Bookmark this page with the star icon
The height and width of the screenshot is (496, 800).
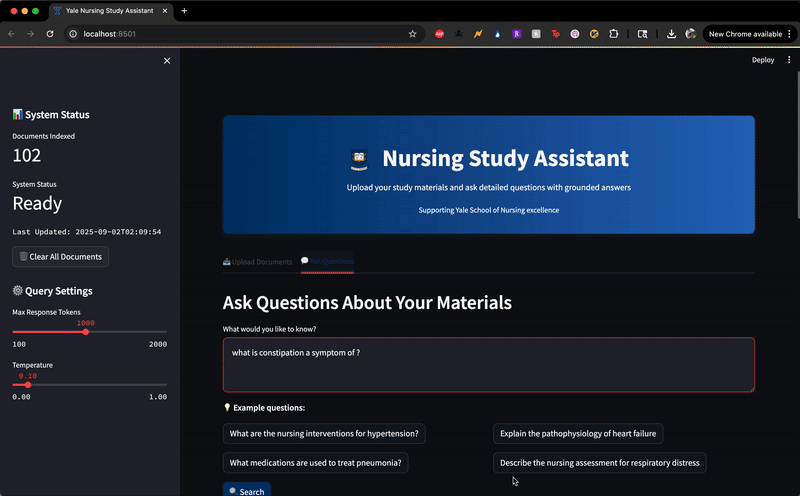(412, 34)
